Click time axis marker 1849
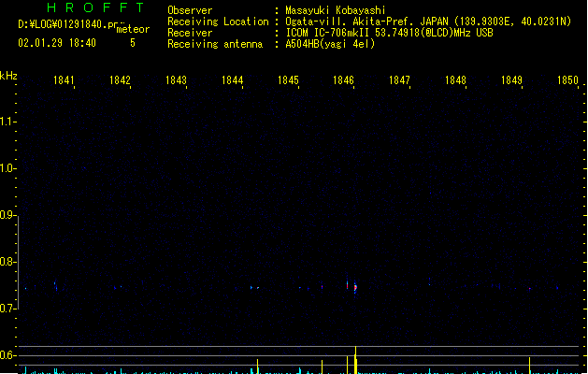This screenshot has width=588, height=374. [x=511, y=80]
